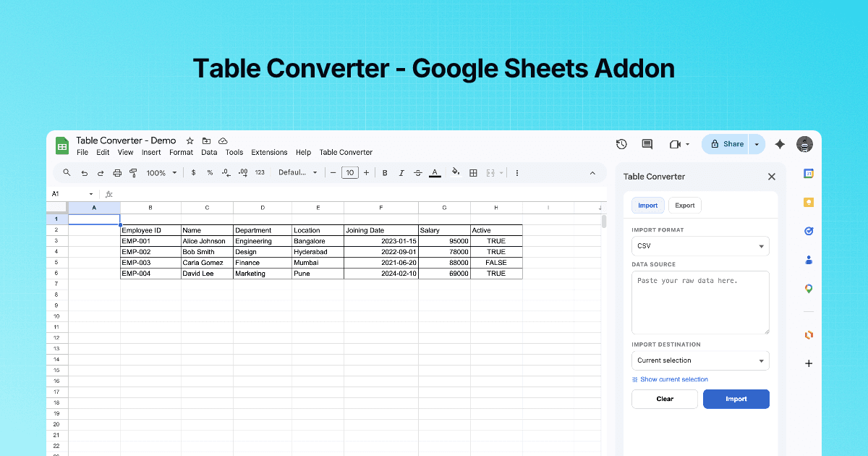The width and height of the screenshot is (868, 456).
Task: Open version history clock icon
Action: coord(621,144)
